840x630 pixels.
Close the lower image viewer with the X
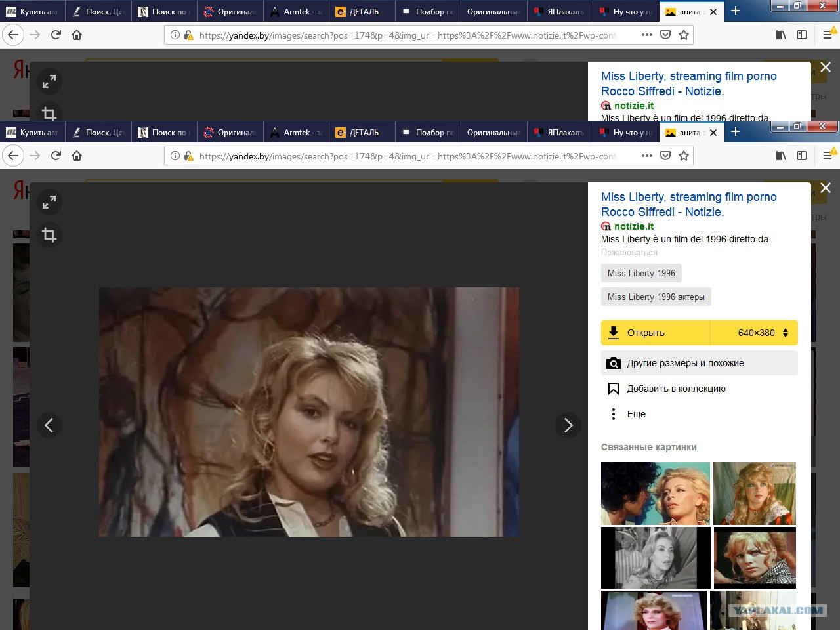coord(826,188)
